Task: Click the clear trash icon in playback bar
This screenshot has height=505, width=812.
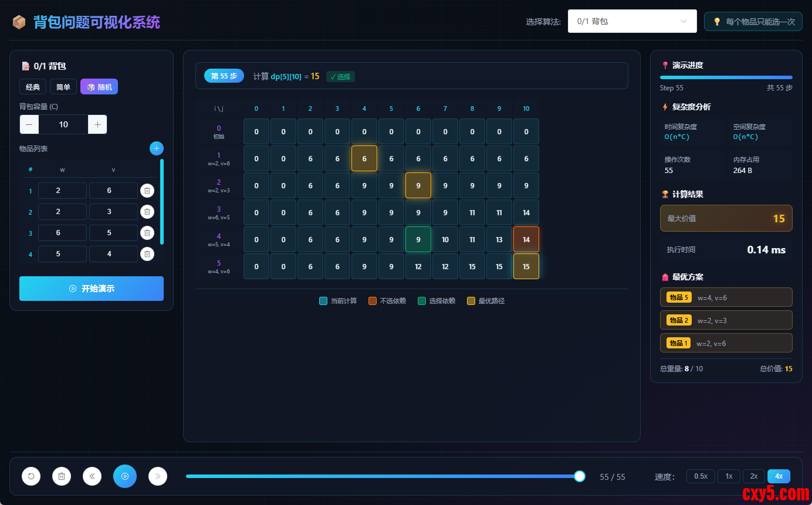Action: pyautogui.click(x=62, y=476)
